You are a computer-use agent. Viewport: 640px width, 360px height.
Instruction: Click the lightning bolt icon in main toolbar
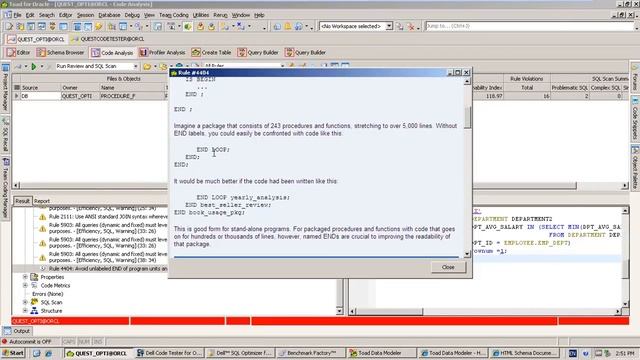point(99,27)
